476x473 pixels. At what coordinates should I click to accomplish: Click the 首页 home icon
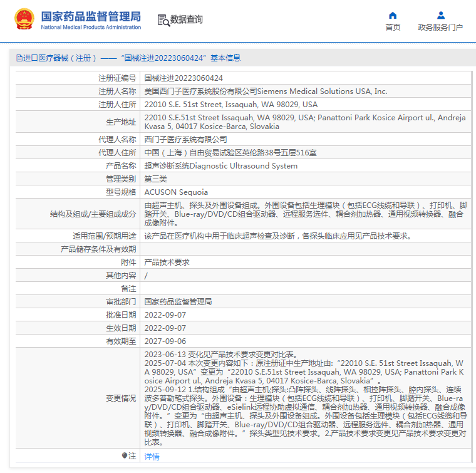393,16
